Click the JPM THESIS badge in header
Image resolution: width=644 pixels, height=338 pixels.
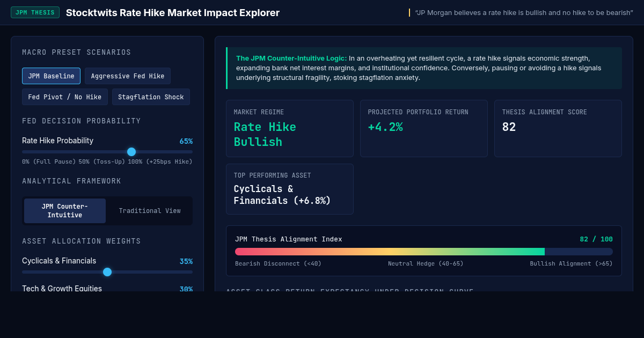pos(35,12)
